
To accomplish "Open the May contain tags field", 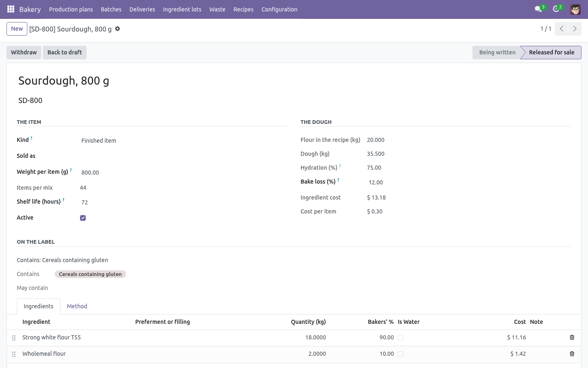I will point(312,288).
